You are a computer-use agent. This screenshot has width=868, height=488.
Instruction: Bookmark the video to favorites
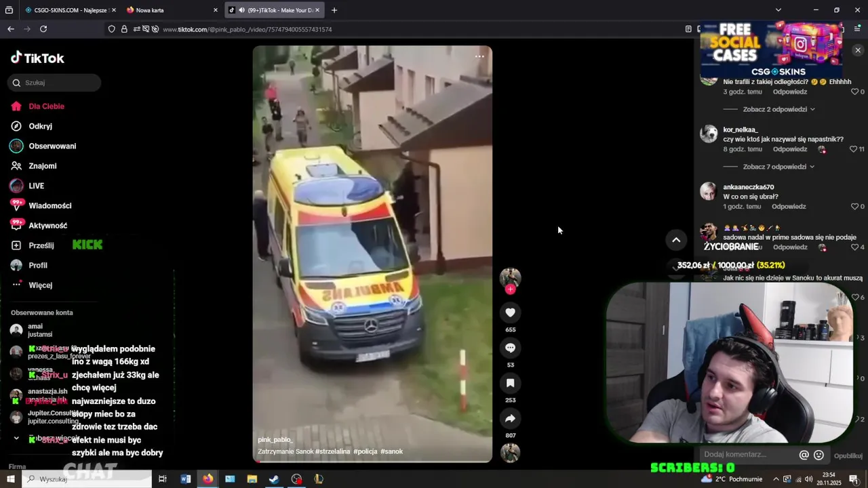(x=511, y=383)
